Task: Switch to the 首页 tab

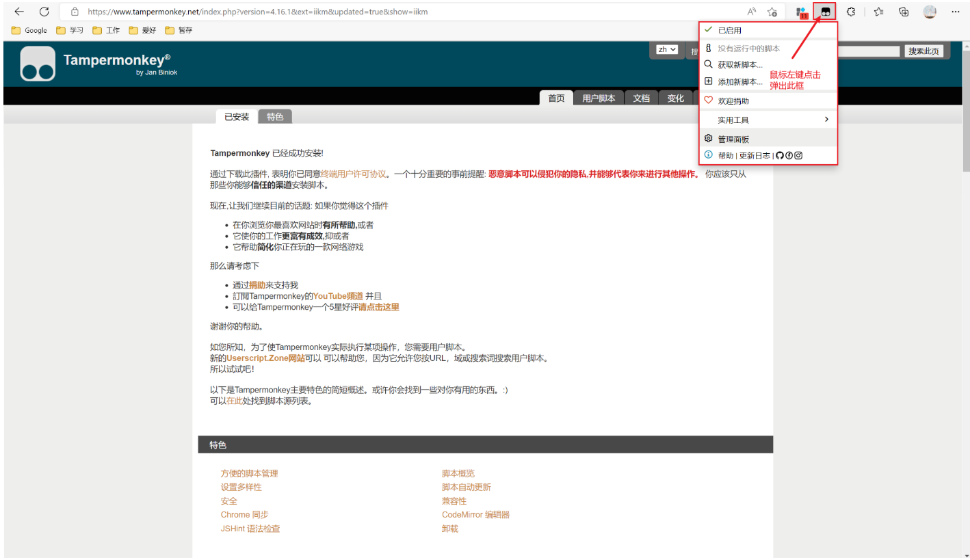Action: pos(556,98)
